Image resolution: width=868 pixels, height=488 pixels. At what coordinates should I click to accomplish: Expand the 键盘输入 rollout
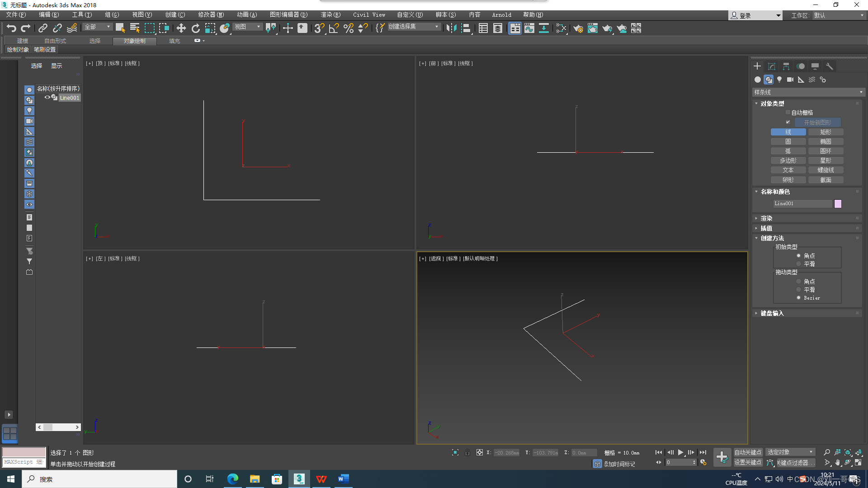click(772, 313)
